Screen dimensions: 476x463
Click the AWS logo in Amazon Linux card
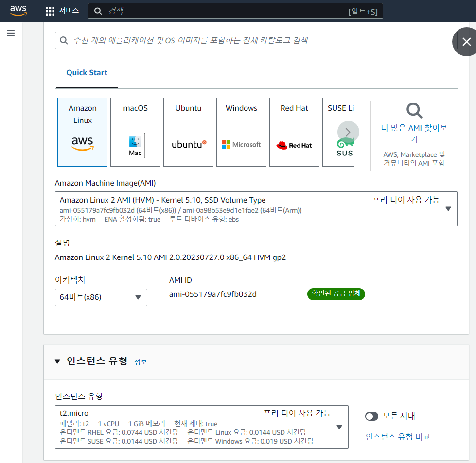pos(82,143)
